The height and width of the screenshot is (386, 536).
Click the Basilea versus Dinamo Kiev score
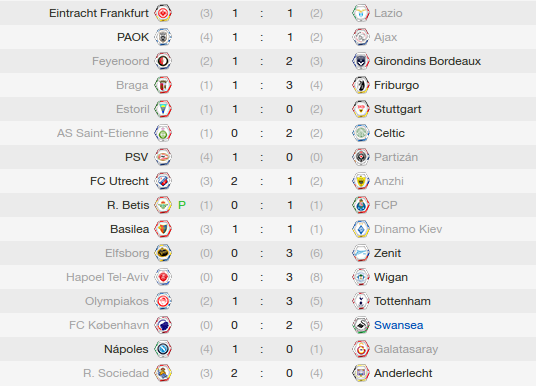(x=262, y=229)
